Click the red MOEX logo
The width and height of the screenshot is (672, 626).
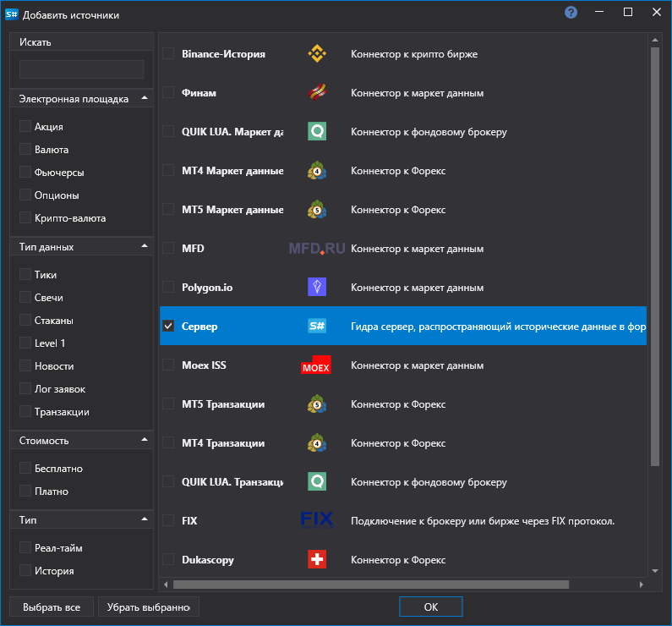(x=316, y=365)
